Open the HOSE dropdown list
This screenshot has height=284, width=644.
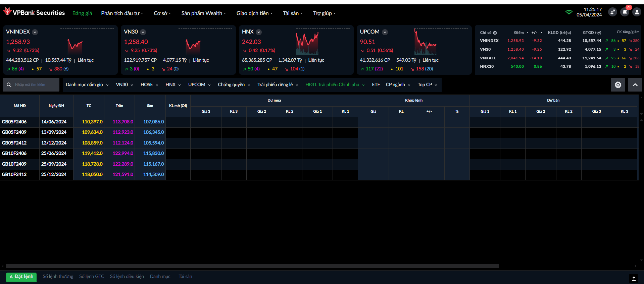coord(149,85)
